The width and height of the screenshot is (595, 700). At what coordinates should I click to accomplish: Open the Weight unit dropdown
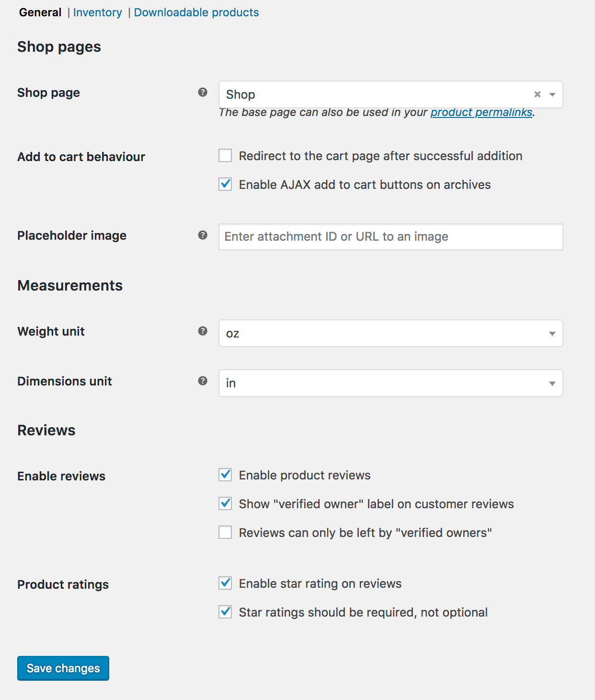[390, 333]
